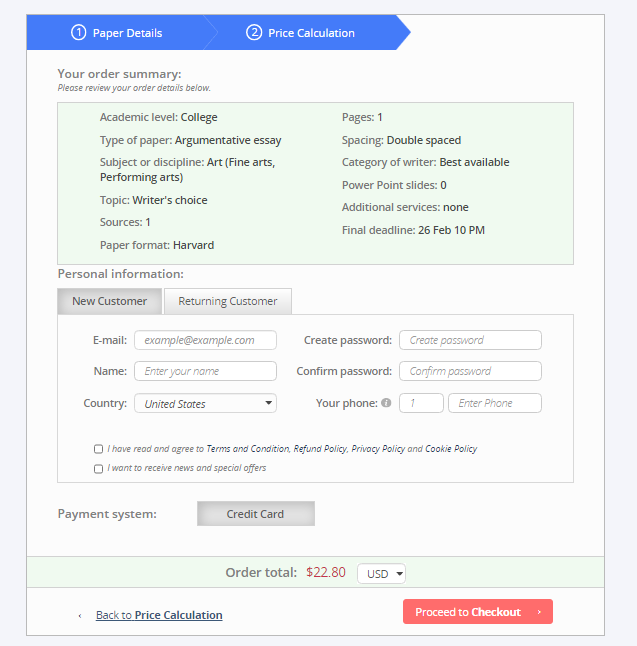
Task: Select Price Calculation step
Action: 300,33
